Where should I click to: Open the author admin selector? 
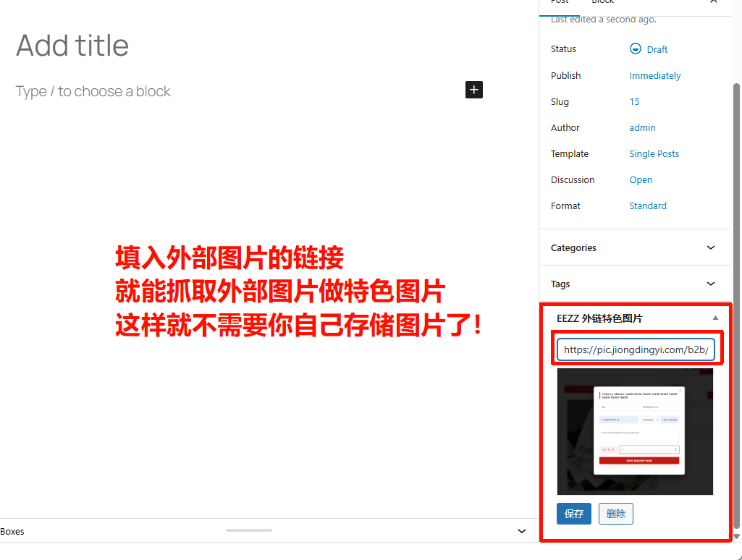[642, 127]
